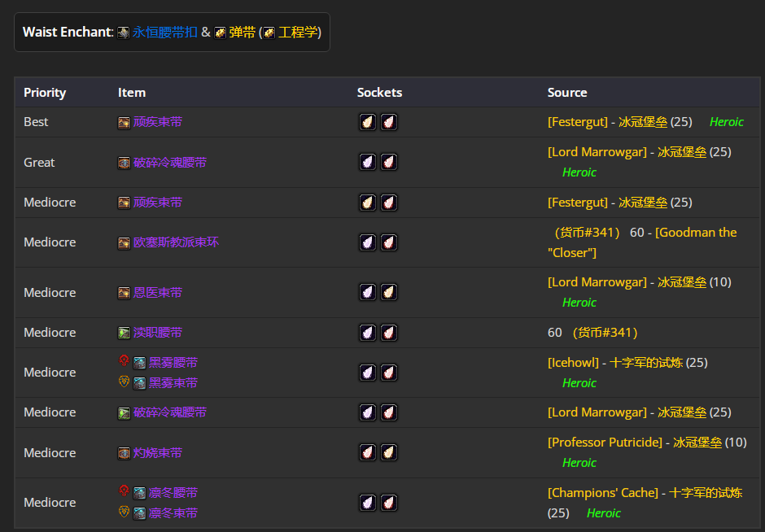The height and width of the screenshot is (532, 765).
Task: Click the [Lord Marrowgar] link in Great row
Action: pos(597,152)
